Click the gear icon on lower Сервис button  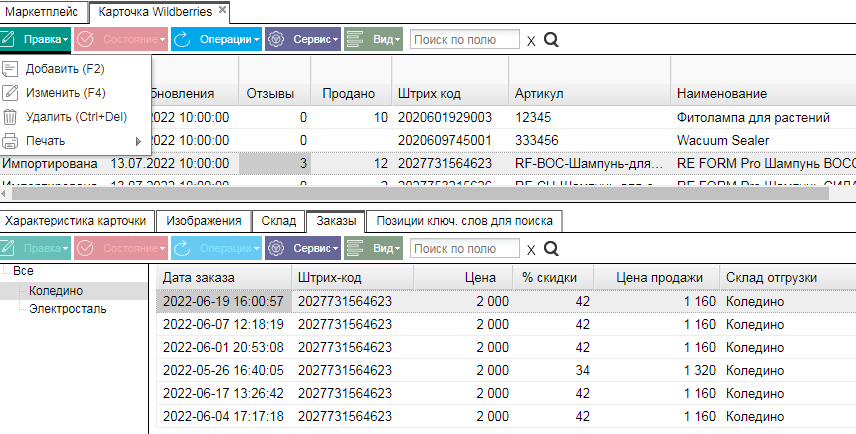coord(277,248)
